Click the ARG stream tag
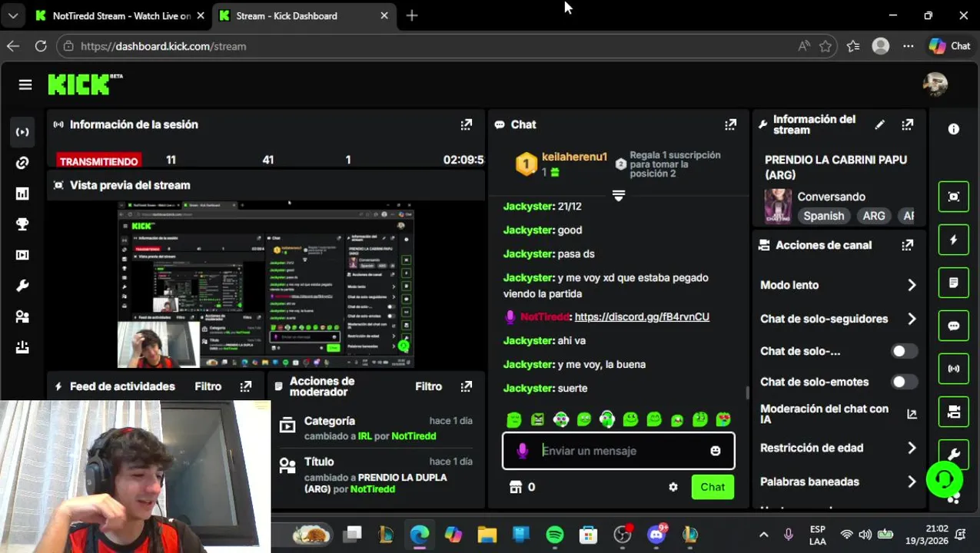The image size is (980, 553). pyautogui.click(x=874, y=216)
